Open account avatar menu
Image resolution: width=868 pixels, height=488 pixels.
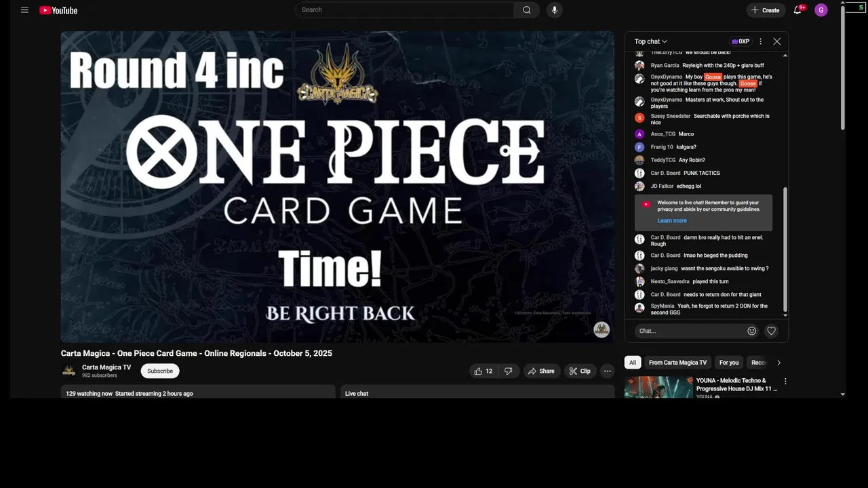tap(821, 10)
